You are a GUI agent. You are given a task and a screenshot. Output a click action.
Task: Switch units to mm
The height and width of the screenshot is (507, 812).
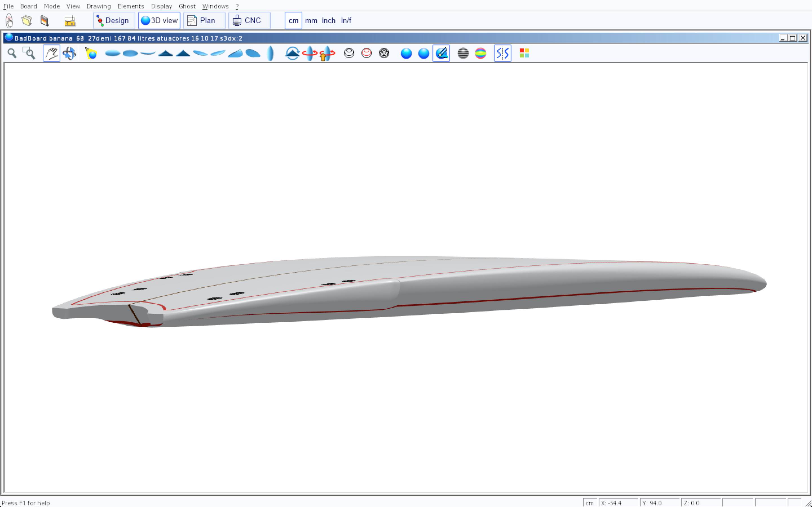click(311, 21)
